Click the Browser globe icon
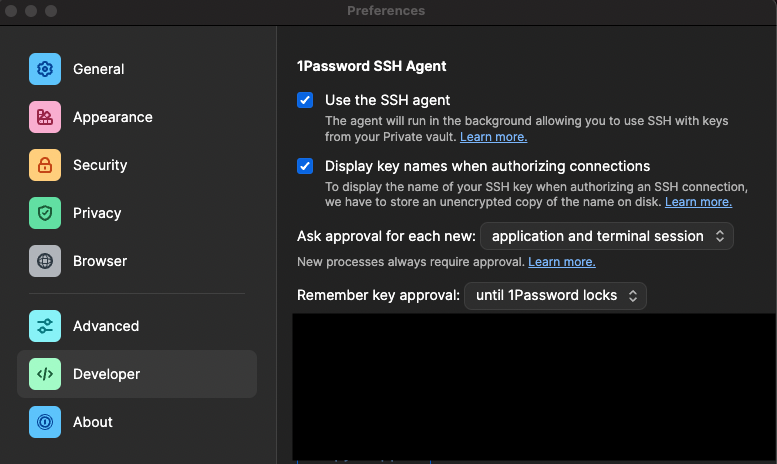Viewport: 777px width, 464px height. [45, 261]
